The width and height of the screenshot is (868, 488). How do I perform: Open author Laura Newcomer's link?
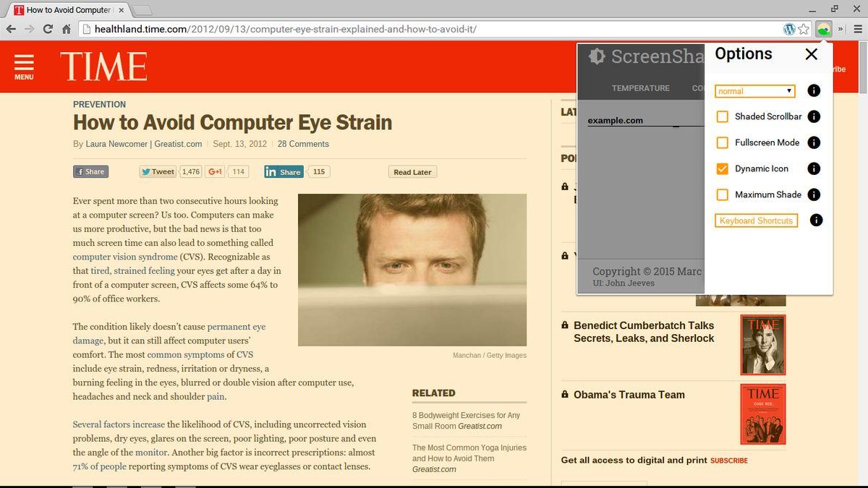(116, 144)
